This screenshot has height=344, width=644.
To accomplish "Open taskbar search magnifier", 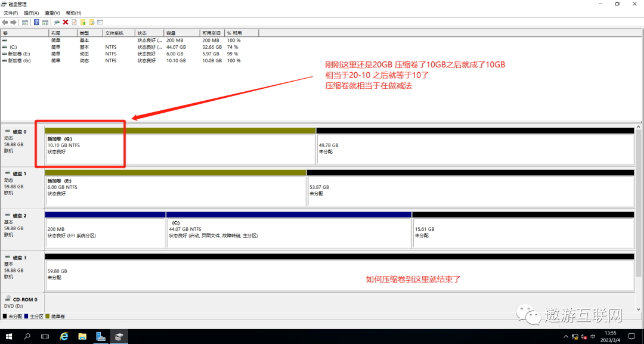I will (x=27, y=337).
